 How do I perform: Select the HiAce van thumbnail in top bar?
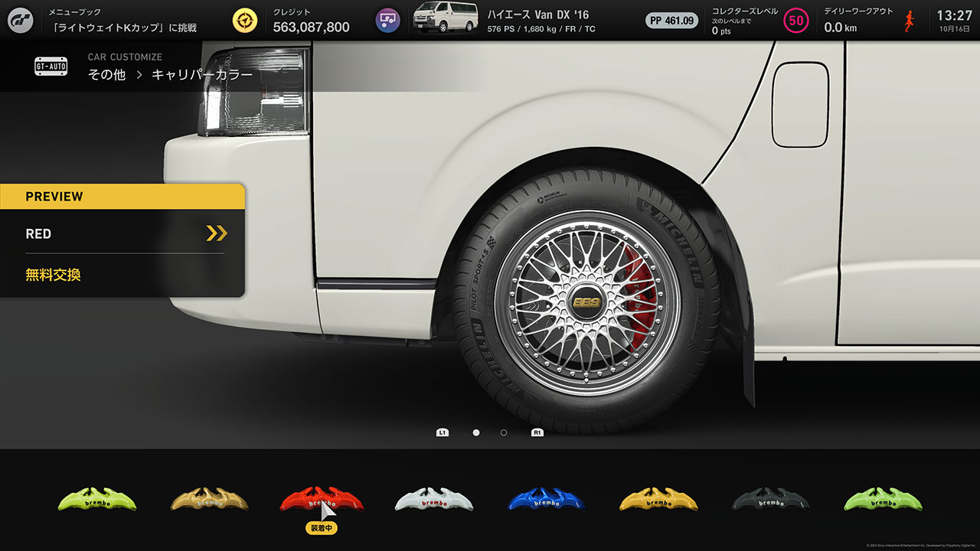click(x=446, y=18)
